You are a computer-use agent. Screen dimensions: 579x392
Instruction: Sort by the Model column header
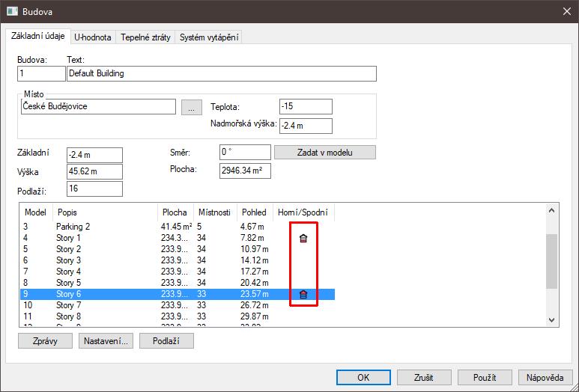pyautogui.click(x=36, y=212)
